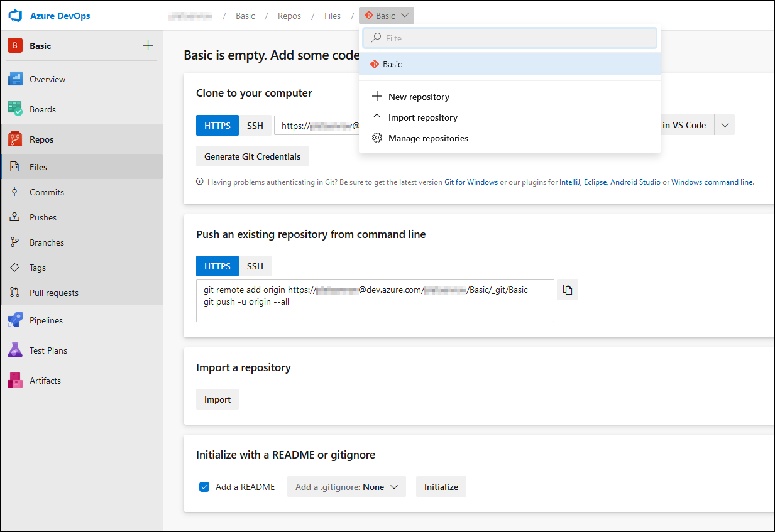Click the Generate Git Credentials button
Screen dimensions: 775x532
coord(252,156)
